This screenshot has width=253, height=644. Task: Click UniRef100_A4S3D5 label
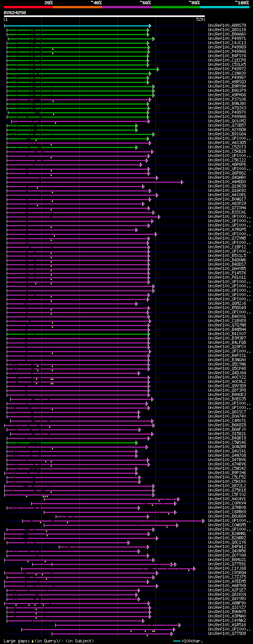(x=227, y=143)
